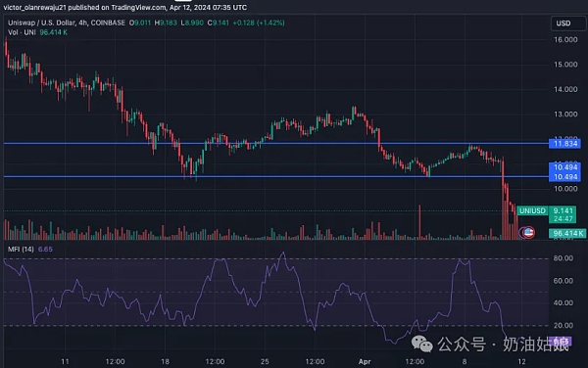Screen dimensions: 588x368
Task: Click the upper 10.494 price label
Action: tap(564, 167)
